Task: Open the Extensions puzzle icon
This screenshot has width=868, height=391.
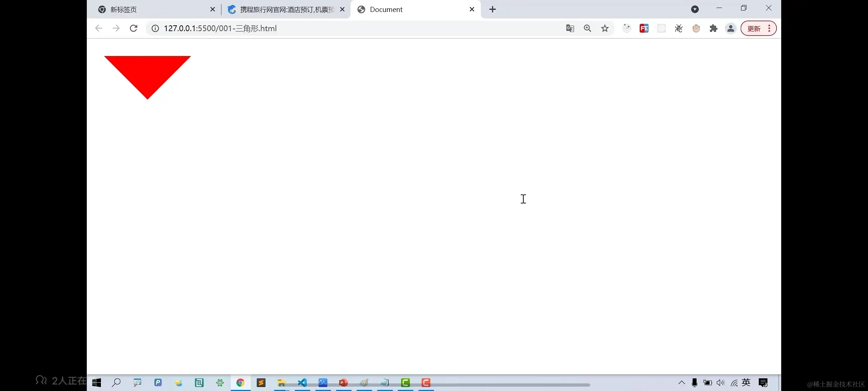Action: click(x=713, y=28)
